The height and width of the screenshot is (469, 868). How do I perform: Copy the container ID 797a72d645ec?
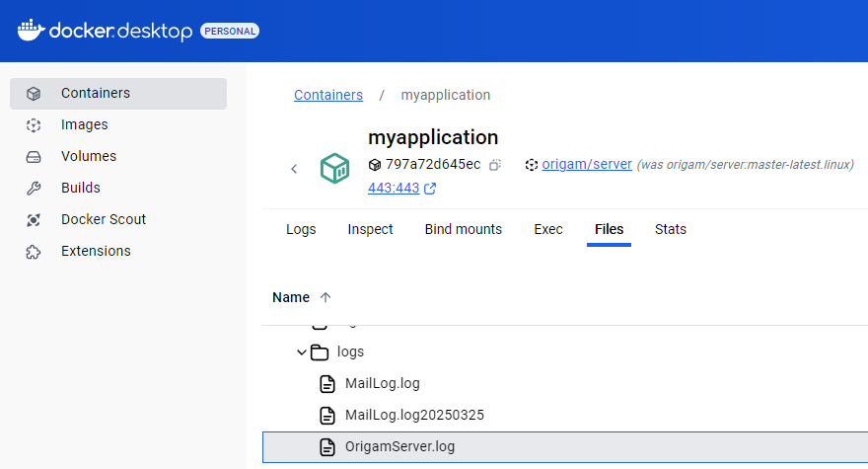[495, 165]
